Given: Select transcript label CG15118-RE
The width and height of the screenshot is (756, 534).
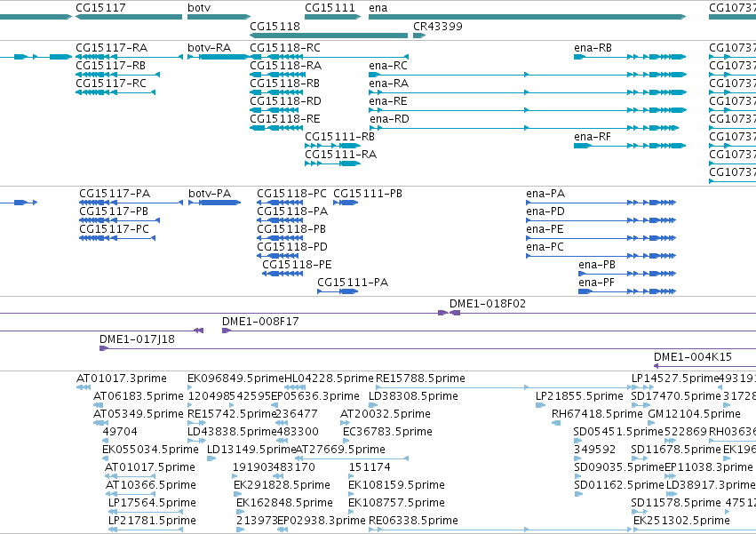Looking at the screenshot, I should [x=285, y=119].
